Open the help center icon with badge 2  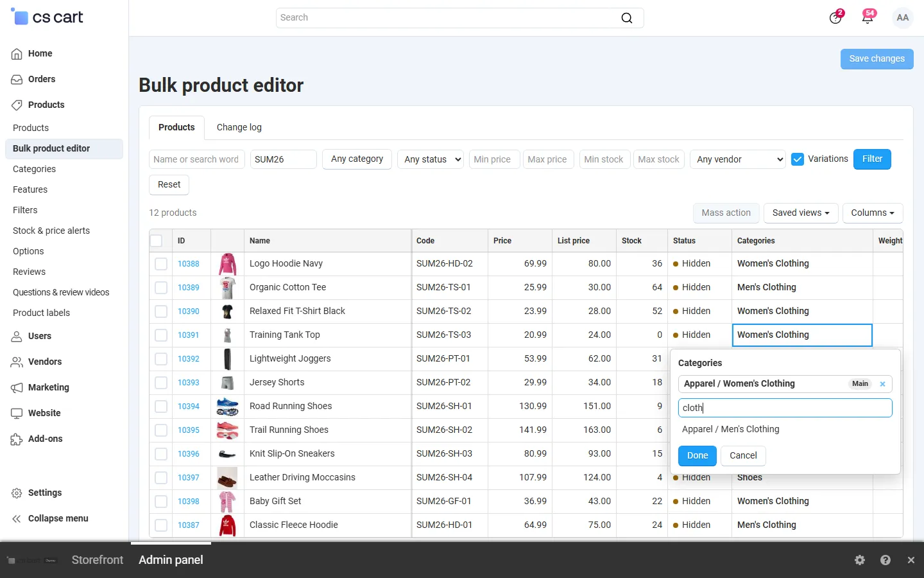pyautogui.click(x=835, y=17)
